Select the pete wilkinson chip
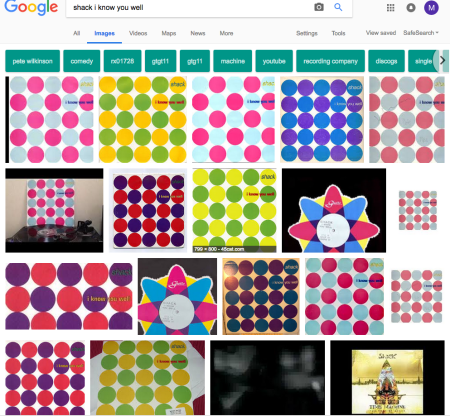Image resolution: width=450 pixels, height=416 pixels. 32,61
